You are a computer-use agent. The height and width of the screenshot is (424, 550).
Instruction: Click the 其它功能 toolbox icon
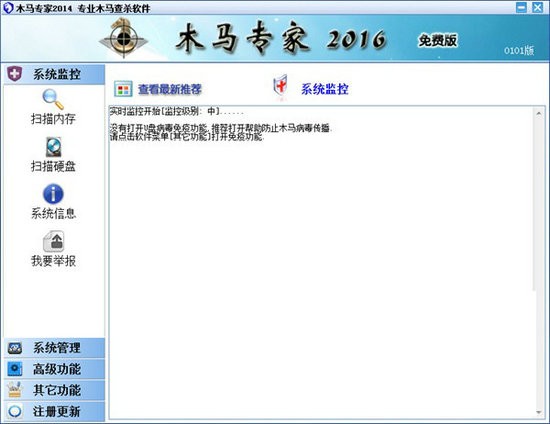click(x=15, y=390)
